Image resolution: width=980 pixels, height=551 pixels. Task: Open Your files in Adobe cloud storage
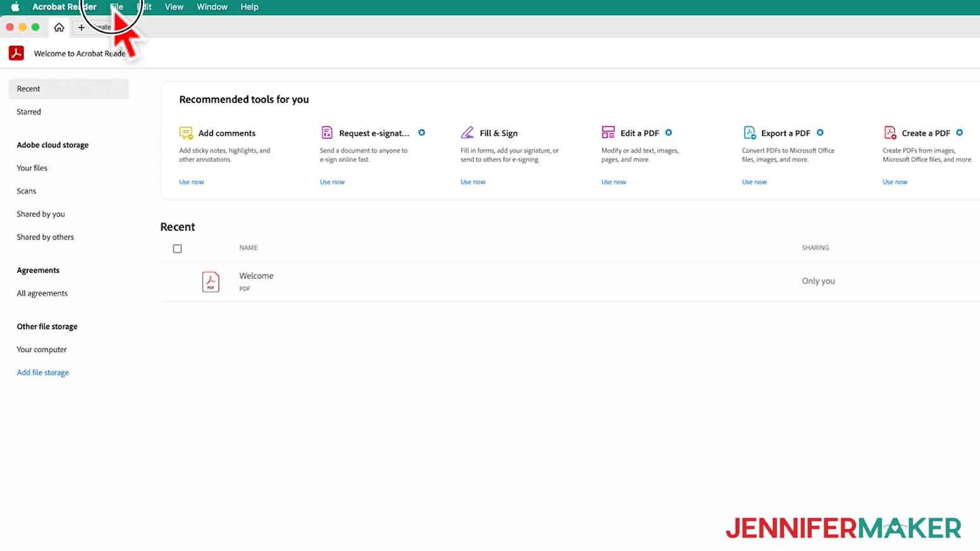tap(32, 168)
